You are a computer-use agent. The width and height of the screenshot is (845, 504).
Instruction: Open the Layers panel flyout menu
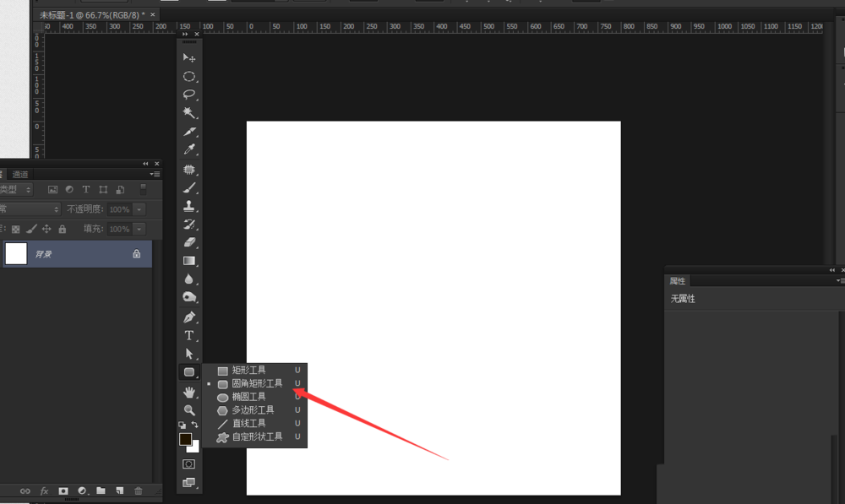tap(155, 174)
